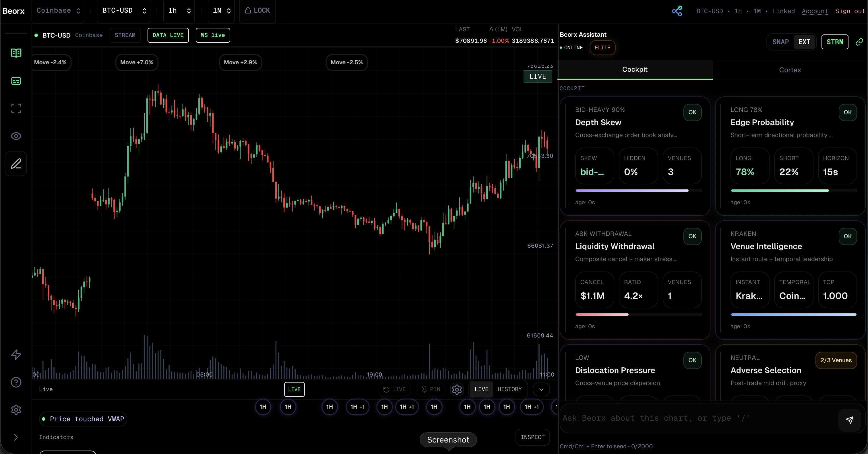The height and width of the screenshot is (454, 868).
Task: Select the HISTORY tab
Action: 509,389
